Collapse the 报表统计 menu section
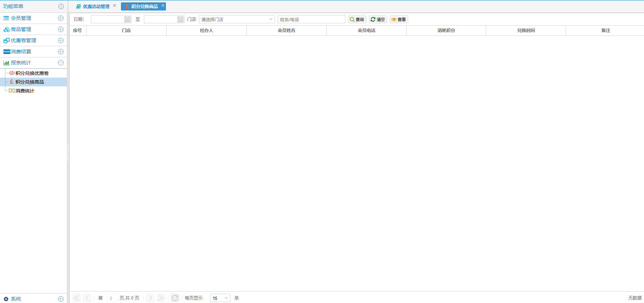The image size is (644, 303). [x=61, y=63]
